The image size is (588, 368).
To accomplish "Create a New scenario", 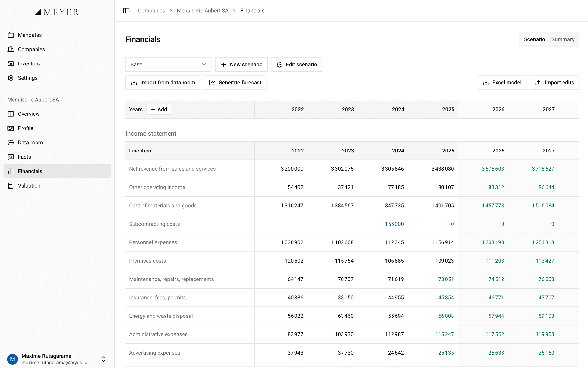I will pyautogui.click(x=241, y=64).
